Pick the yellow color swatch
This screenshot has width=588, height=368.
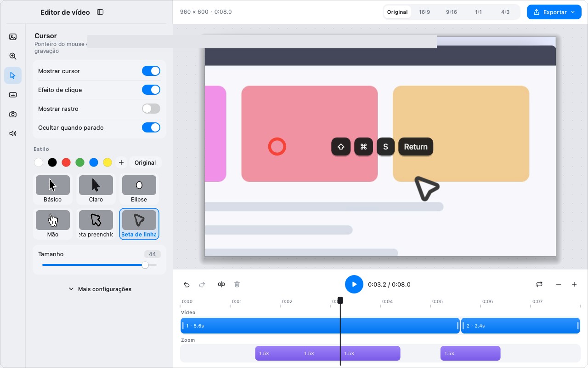107,162
